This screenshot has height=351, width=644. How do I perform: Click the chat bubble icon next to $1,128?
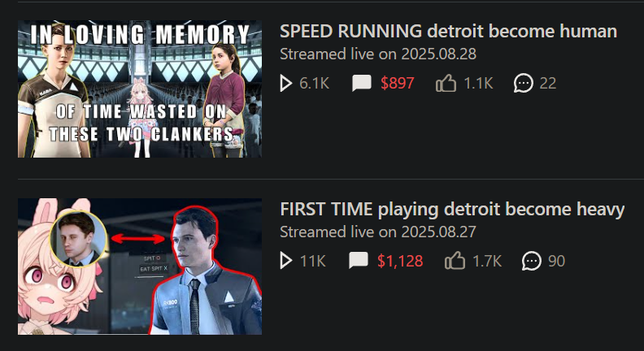[359, 261]
